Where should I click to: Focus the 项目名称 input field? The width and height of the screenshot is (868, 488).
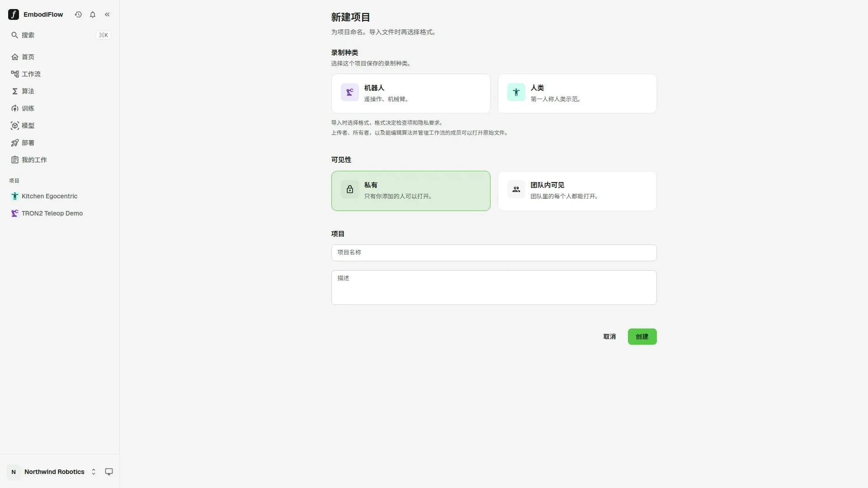tap(494, 253)
